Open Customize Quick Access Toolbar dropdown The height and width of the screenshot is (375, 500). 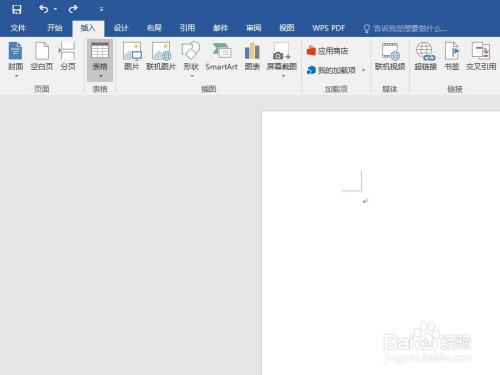(x=101, y=10)
